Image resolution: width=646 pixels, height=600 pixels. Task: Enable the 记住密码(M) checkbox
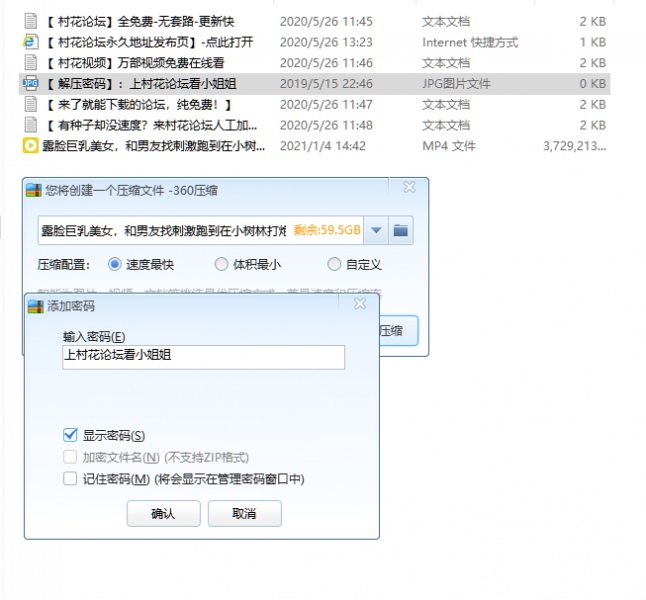[x=70, y=479]
